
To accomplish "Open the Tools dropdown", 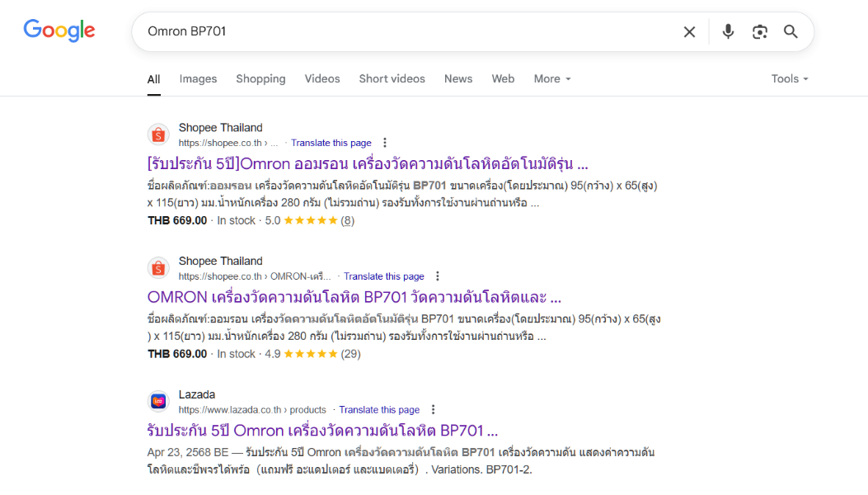I will click(x=790, y=78).
